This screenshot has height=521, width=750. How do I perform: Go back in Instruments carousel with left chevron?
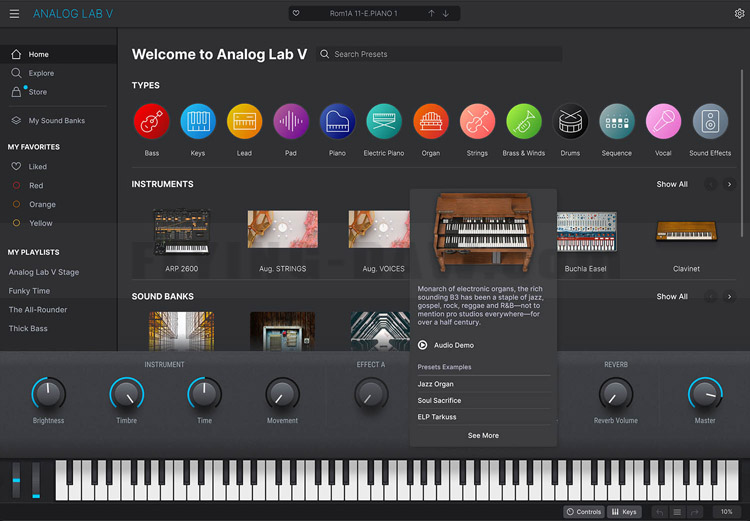point(711,184)
